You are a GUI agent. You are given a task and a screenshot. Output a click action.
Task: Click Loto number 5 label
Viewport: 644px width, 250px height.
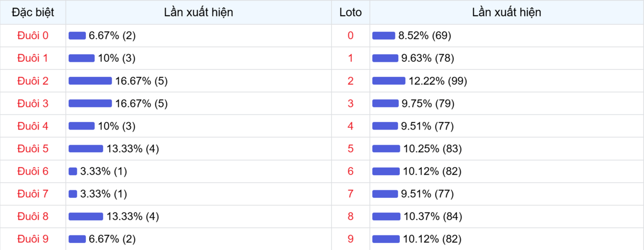[x=350, y=148]
